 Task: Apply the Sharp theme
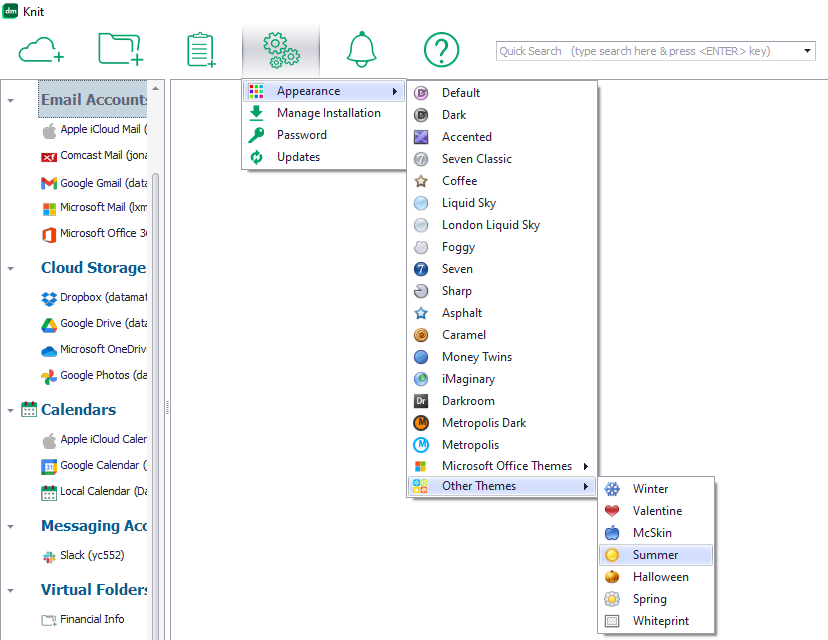click(501, 291)
